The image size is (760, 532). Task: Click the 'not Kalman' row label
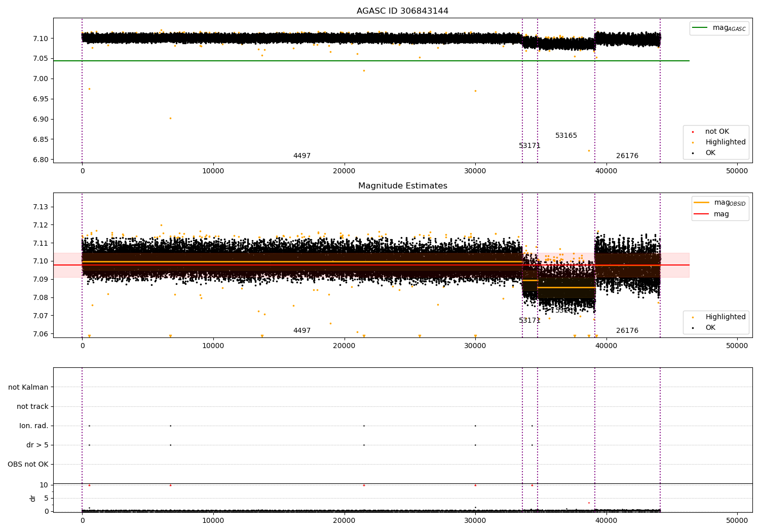pos(28,388)
